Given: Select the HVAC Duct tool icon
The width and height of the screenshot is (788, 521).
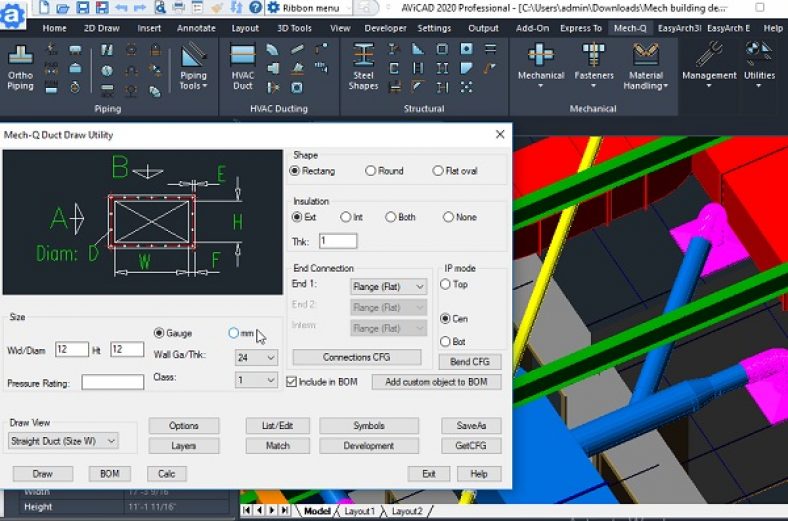Looking at the screenshot, I should [x=243, y=58].
